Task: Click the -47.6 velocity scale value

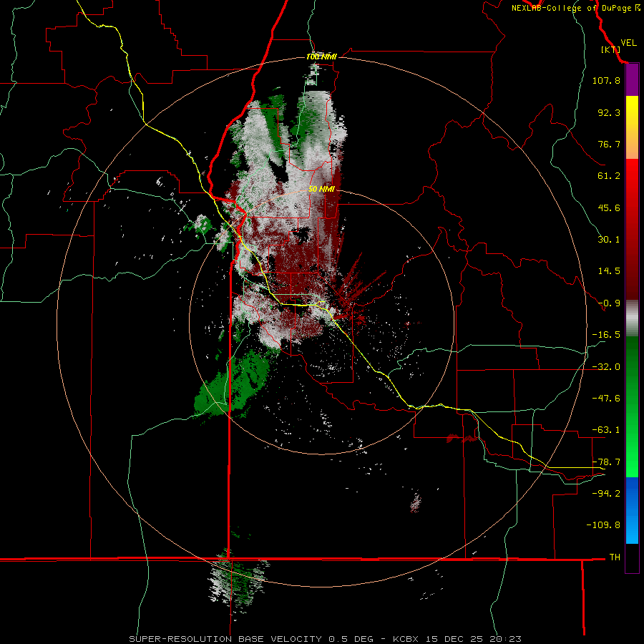Action: pos(606,399)
